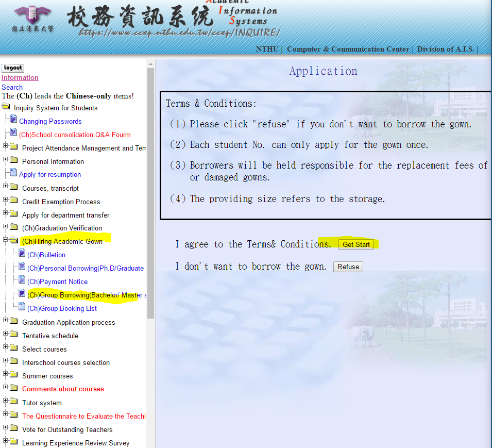Click document icon beside Changing Passwords

[13, 120]
